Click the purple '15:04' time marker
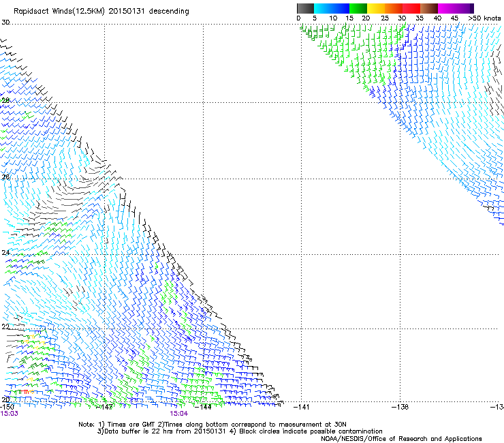Viewport: 504px width, 443px height. 178,414
